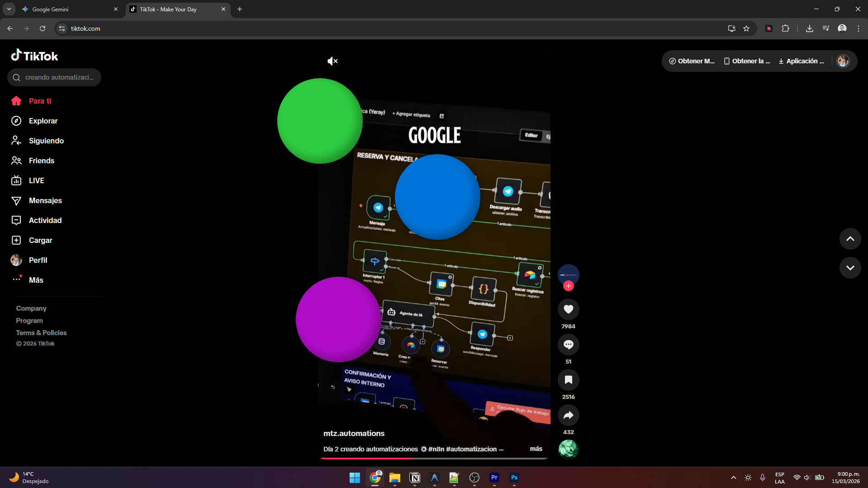The height and width of the screenshot is (488, 868).
Task: Open Chrome downloads
Action: [x=810, y=28]
